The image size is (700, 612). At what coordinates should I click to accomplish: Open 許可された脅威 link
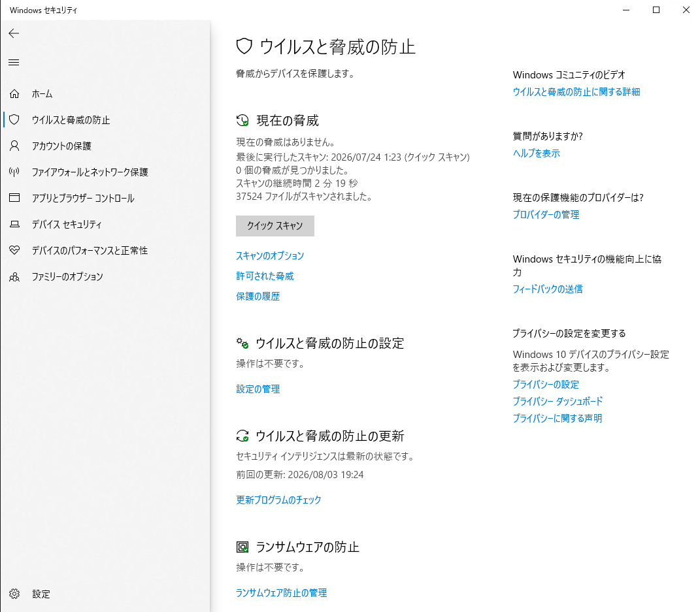point(265,276)
